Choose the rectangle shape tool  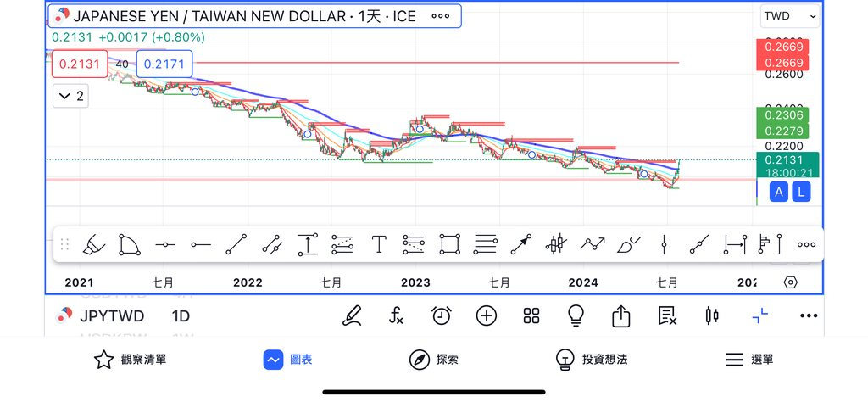click(x=448, y=245)
